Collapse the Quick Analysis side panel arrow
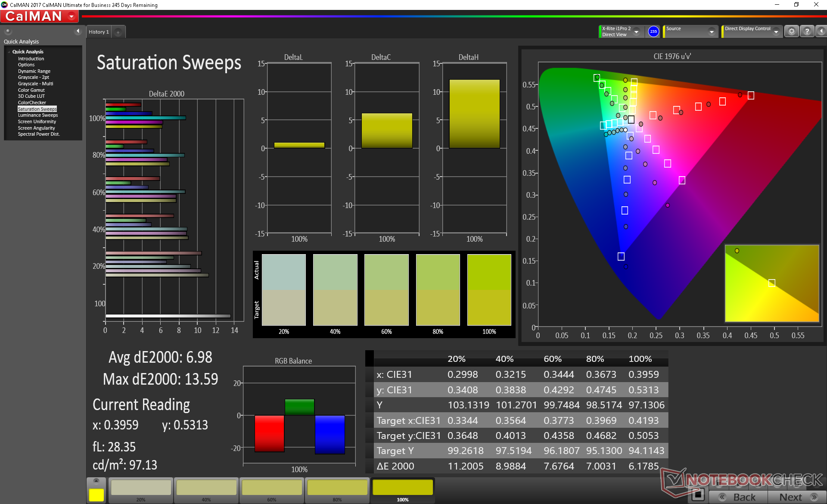Image resolution: width=827 pixels, height=504 pixels. coord(78,31)
